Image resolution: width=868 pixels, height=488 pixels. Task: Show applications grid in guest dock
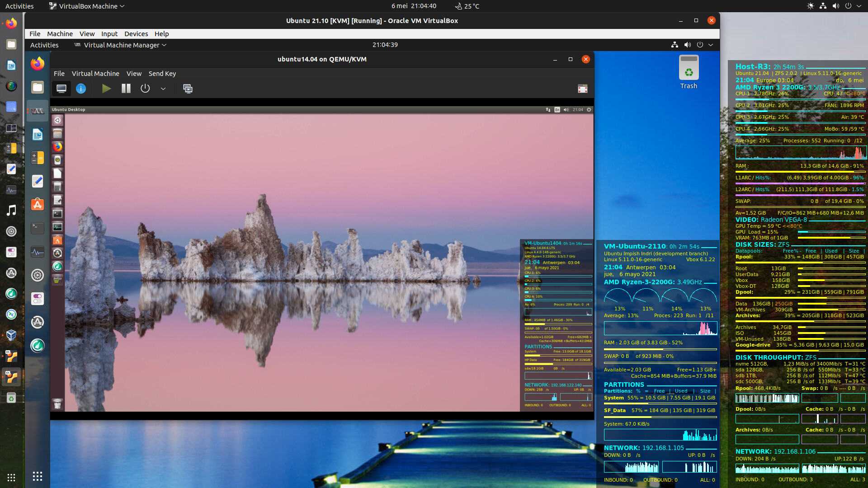click(38, 476)
